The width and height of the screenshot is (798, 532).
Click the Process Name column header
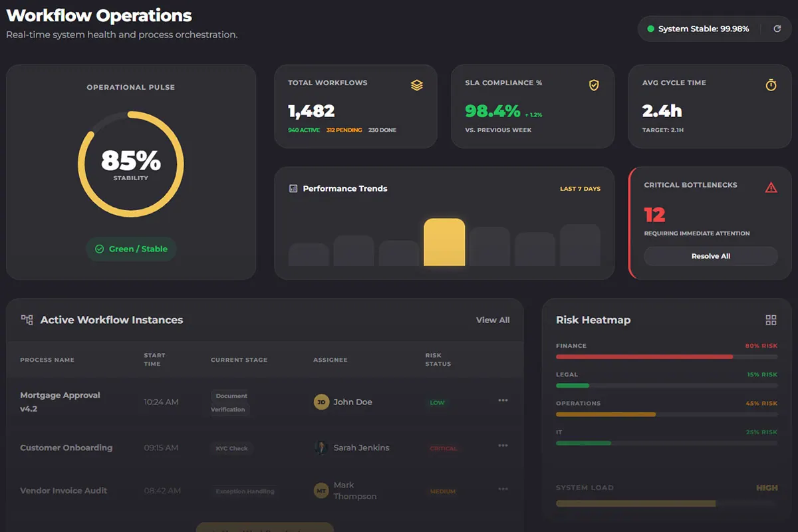pyautogui.click(x=47, y=360)
